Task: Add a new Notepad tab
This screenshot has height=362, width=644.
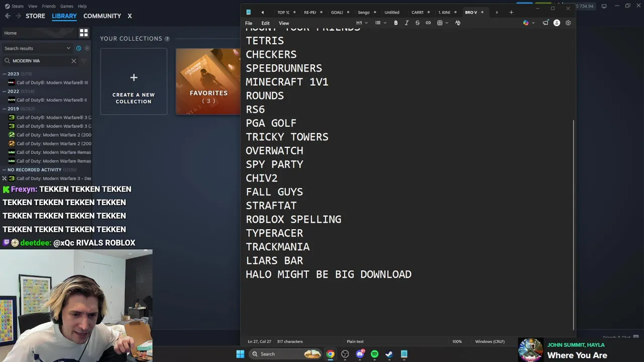Action: [511, 12]
